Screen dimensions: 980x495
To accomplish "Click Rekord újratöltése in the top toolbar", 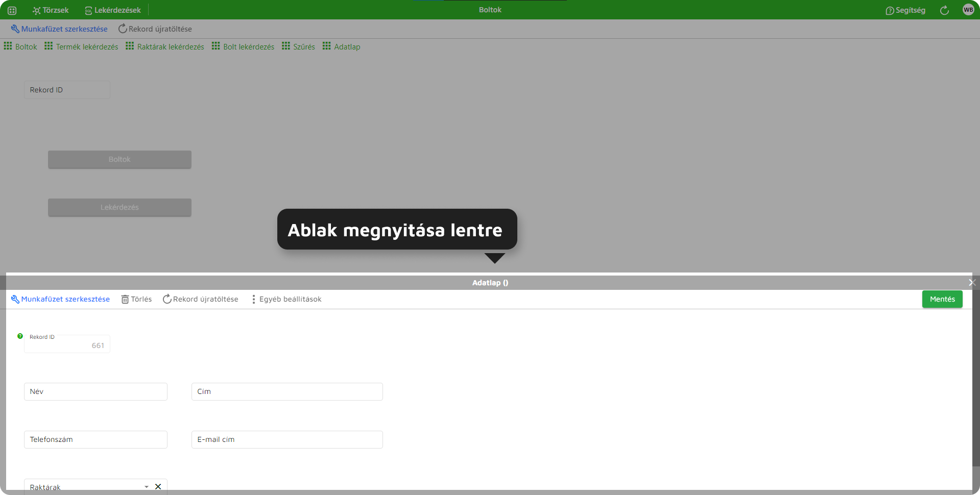I will pyautogui.click(x=155, y=29).
